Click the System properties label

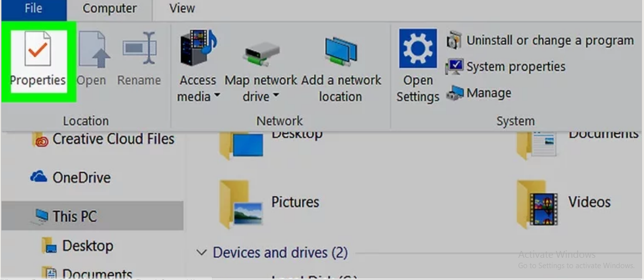click(x=516, y=67)
